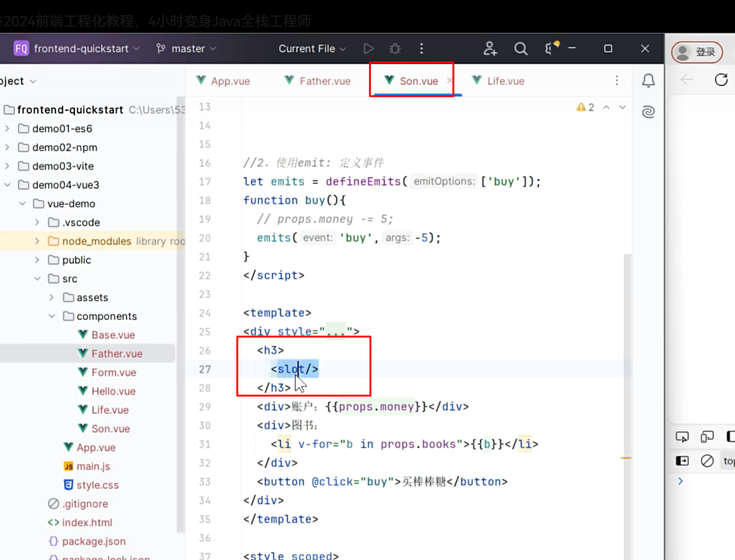Expand the demo02-npm folder
The height and width of the screenshot is (560, 735).
7,147
